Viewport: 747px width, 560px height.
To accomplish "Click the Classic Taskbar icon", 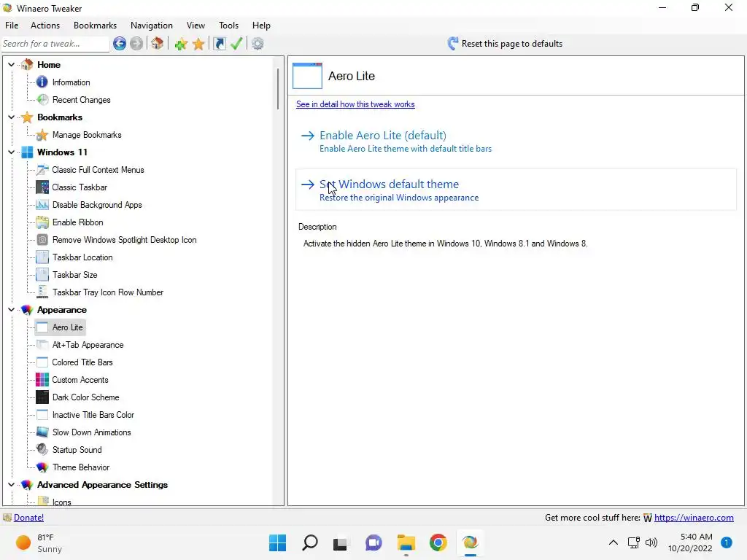I will (42, 187).
